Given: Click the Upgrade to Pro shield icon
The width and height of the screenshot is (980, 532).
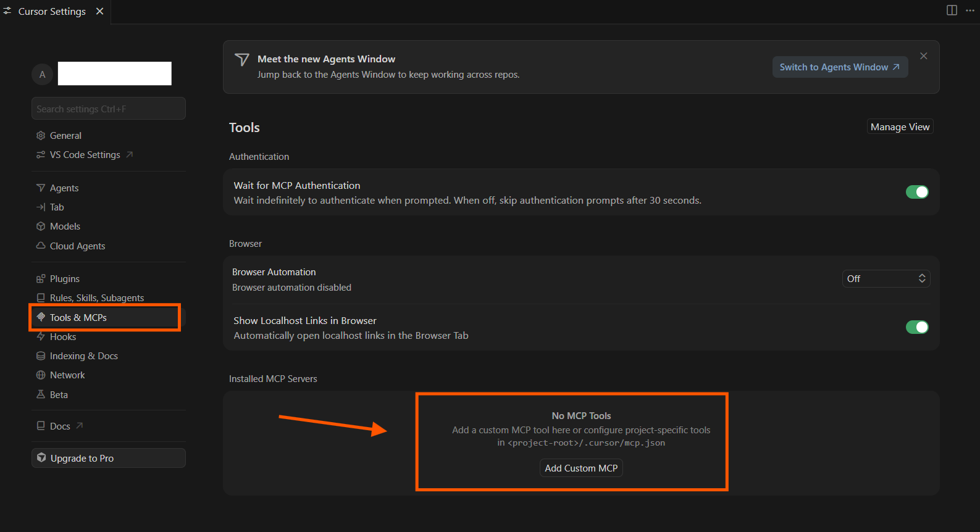Looking at the screenshot, I should pos(41,458).
